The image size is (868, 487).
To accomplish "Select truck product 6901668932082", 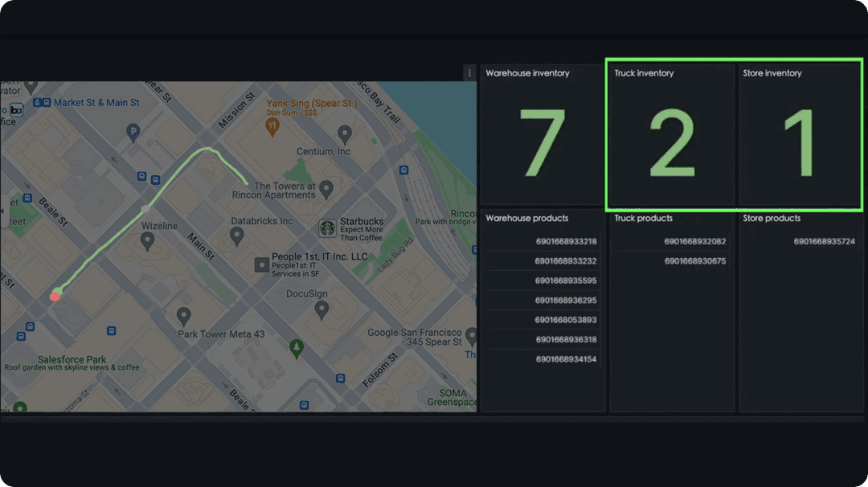I will coord(694,241).
